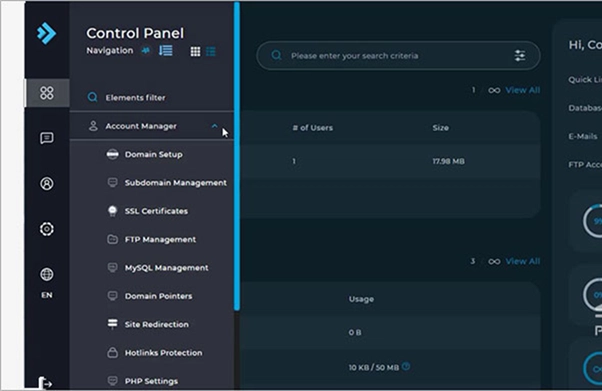This screenshot has width=602, height=391.
Task: Click the second View All link near Usage
Action: pyautogui.click(x=523, y=261)
